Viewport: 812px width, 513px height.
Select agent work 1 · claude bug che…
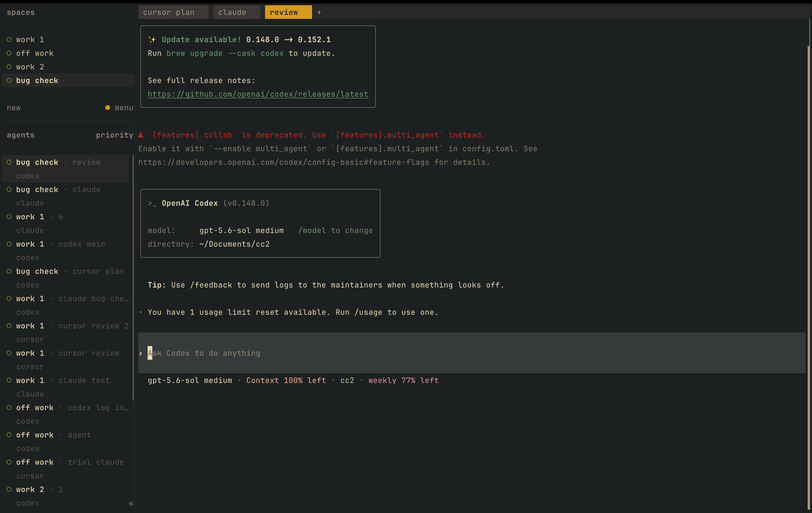point(66,305)
